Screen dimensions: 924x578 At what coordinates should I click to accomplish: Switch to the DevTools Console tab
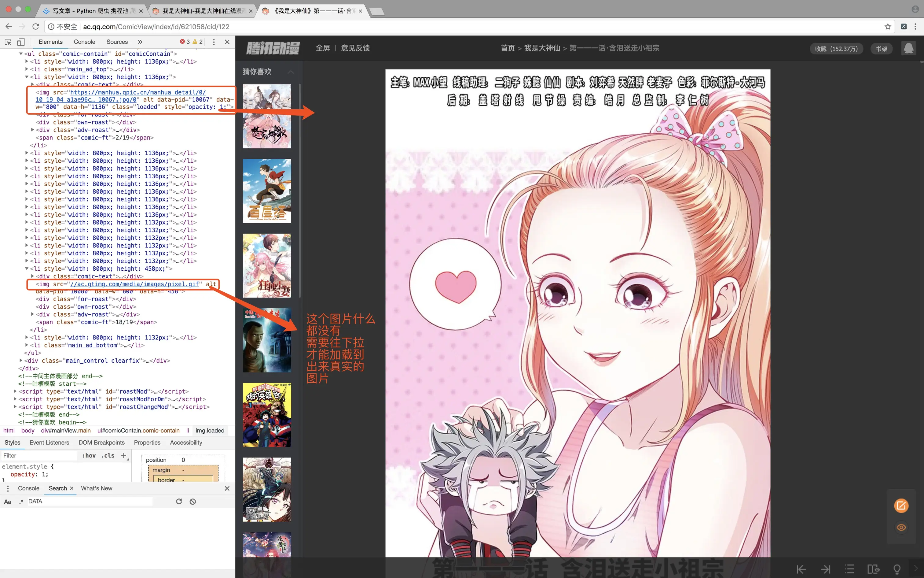pos(84,42)
